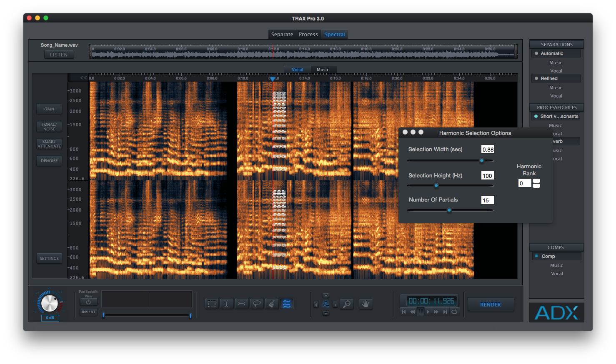Enable the Refined separation indicator
The image size is (616, 364).
[536, 78]
